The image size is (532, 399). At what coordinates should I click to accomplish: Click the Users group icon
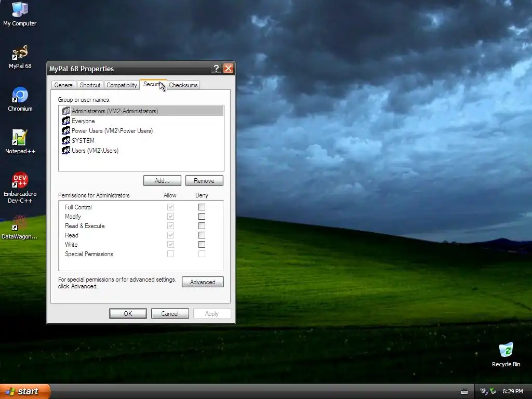(66, 150)
